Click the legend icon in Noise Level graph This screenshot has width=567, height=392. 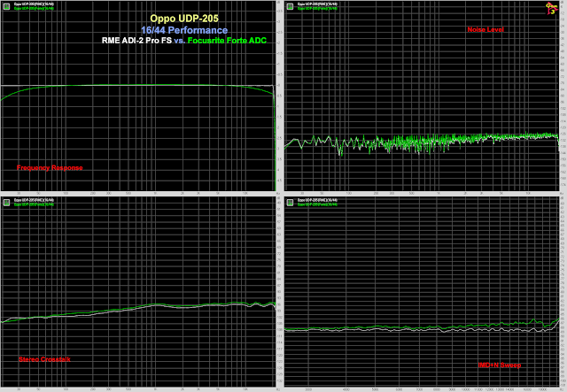(290, 6)
